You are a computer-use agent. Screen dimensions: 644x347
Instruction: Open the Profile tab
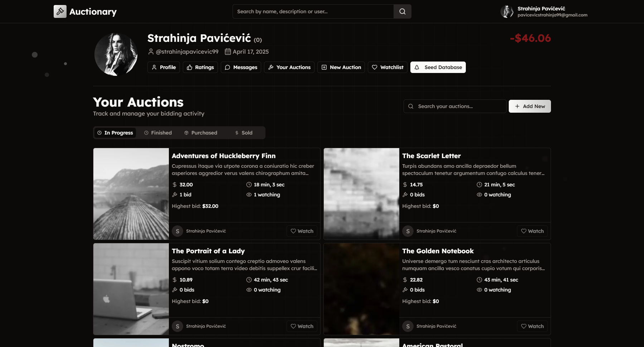pyautogui.click(x=164, y=67)
